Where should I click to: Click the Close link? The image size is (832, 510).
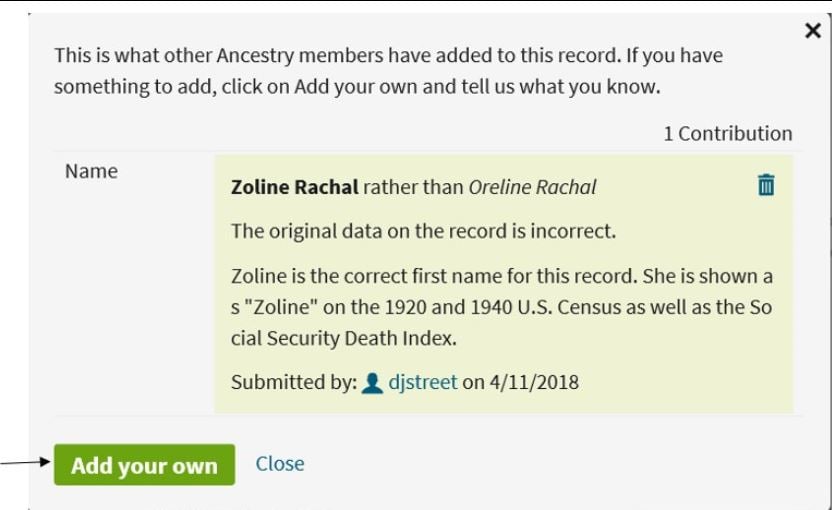pos(280,464)
